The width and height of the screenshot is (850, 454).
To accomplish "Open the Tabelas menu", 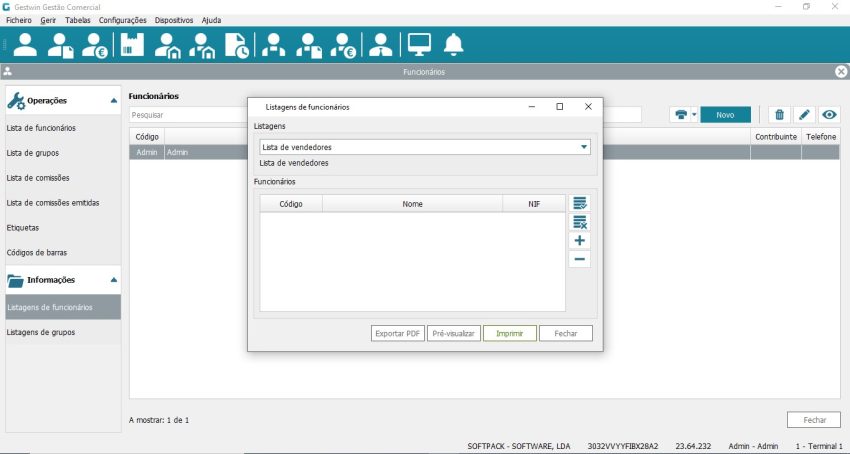I will 77,20.
